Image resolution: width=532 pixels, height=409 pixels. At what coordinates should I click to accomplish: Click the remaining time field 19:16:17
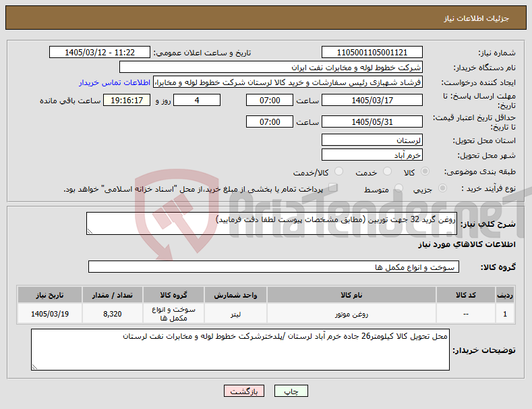click(x=127, y=100)
